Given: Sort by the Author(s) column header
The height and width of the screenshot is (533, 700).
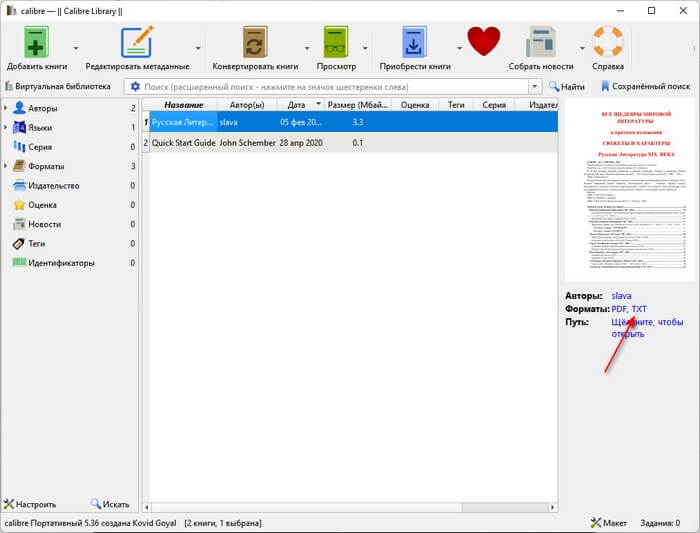Looking at the screenshot, I should (247, 105).
